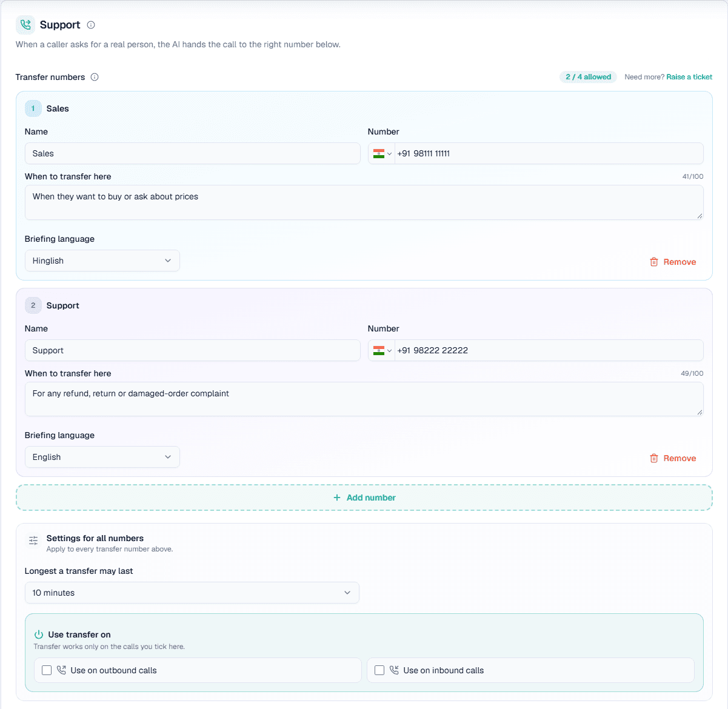Open the Hinglish briefing language dropdown
The image size is (728, 709).
tap(102, 261)
